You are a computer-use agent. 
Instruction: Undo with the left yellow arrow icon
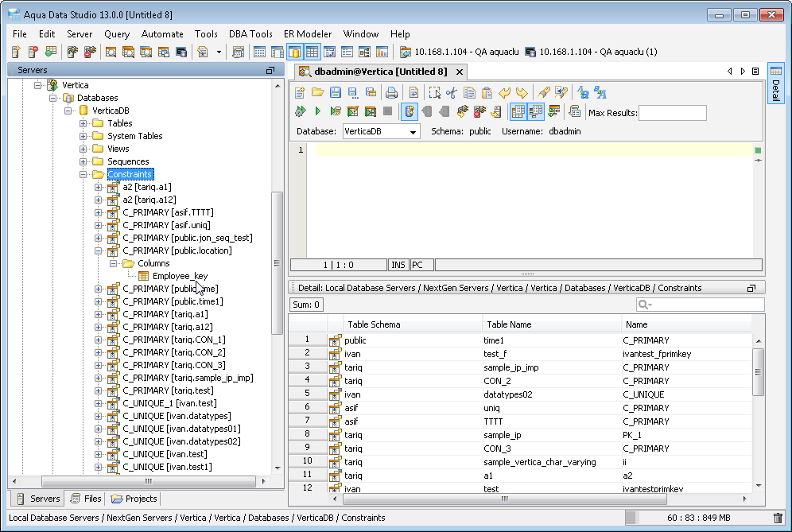pyautogui.click(x=505, y=92)
